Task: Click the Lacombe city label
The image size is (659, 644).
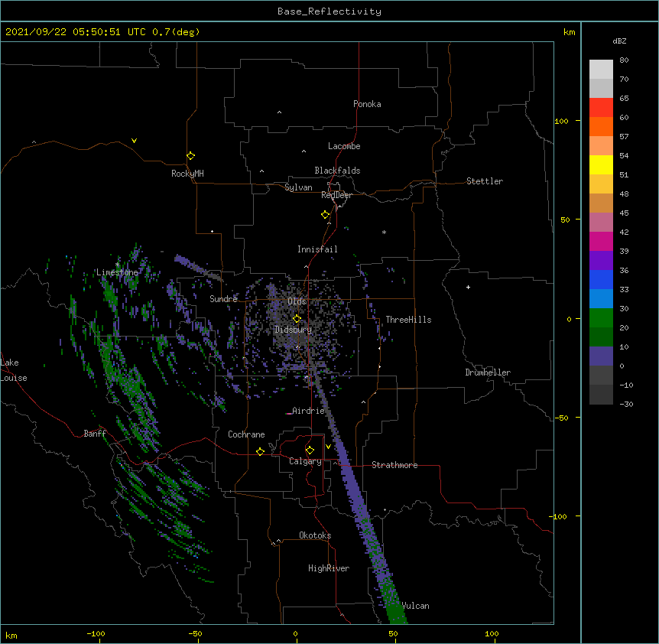Action: coord(344,146)
